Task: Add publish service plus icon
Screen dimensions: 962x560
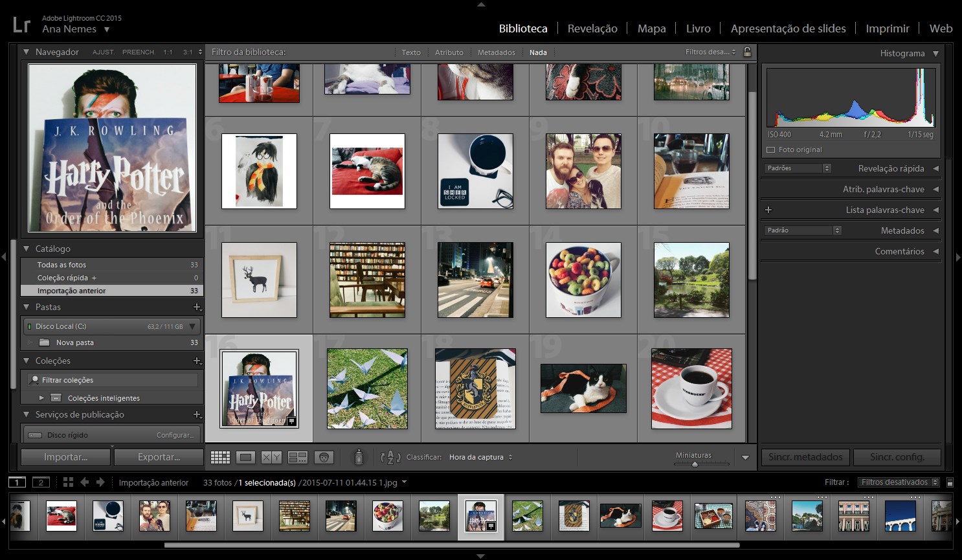Action: [197, 414]
